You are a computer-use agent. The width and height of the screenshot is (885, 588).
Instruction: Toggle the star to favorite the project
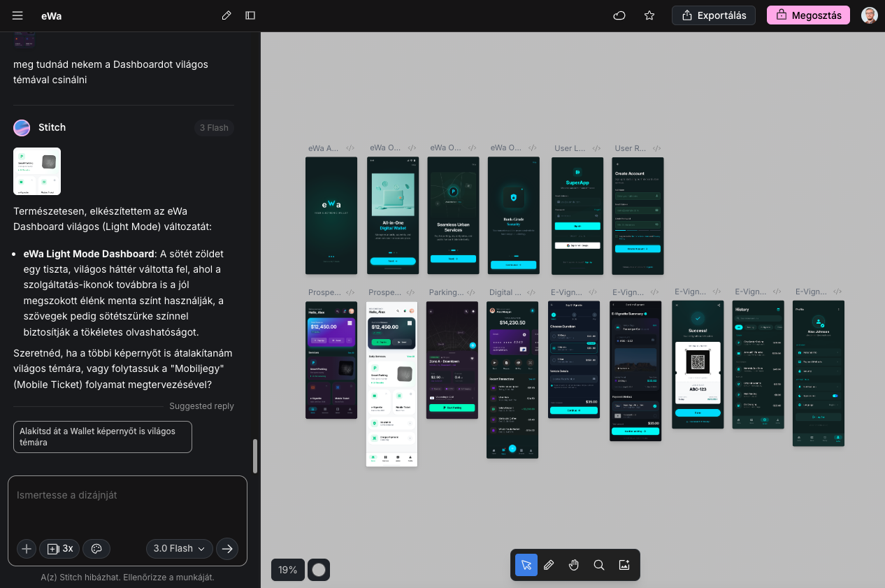coord(649,15)
